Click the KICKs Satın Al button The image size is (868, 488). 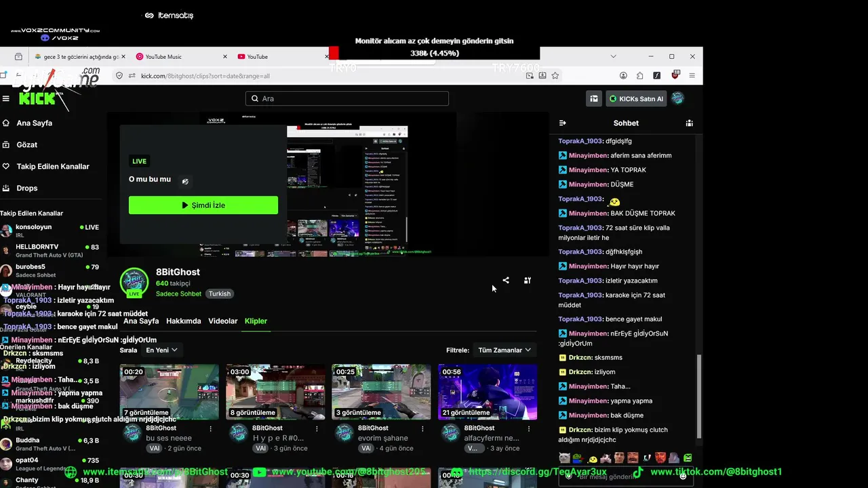(x=636, y=98)
